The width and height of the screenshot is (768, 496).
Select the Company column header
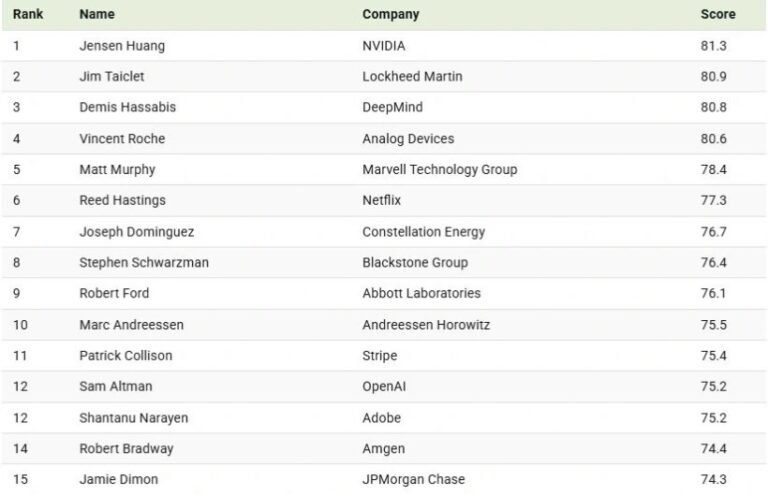[391, 14]
